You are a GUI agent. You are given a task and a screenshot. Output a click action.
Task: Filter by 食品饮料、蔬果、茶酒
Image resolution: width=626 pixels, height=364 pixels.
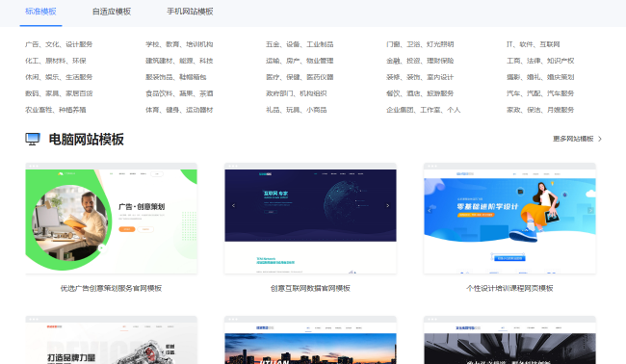click(179, 93)
